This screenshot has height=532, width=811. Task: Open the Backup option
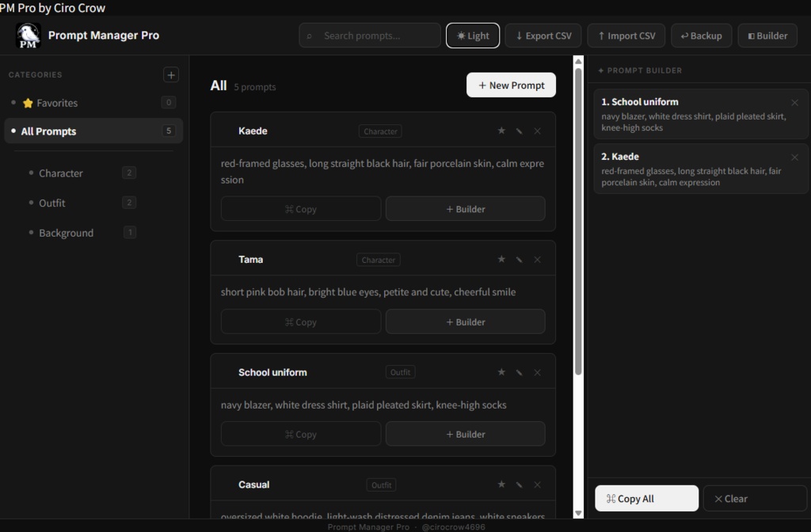tap(702, 36)
